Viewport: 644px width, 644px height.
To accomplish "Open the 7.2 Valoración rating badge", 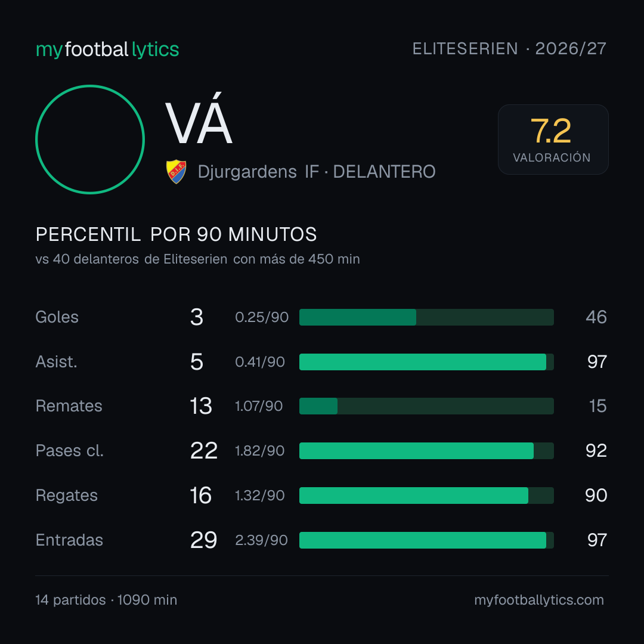I will 553,140.
